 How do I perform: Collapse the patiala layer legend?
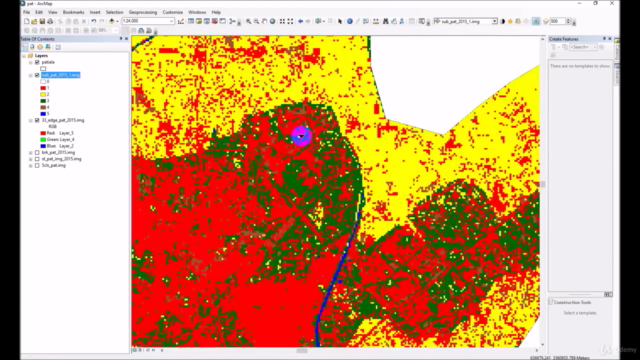coord(31,62)
